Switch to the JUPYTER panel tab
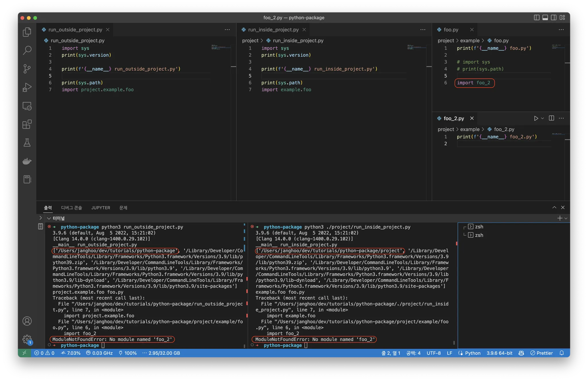 (x=100, y=208)
